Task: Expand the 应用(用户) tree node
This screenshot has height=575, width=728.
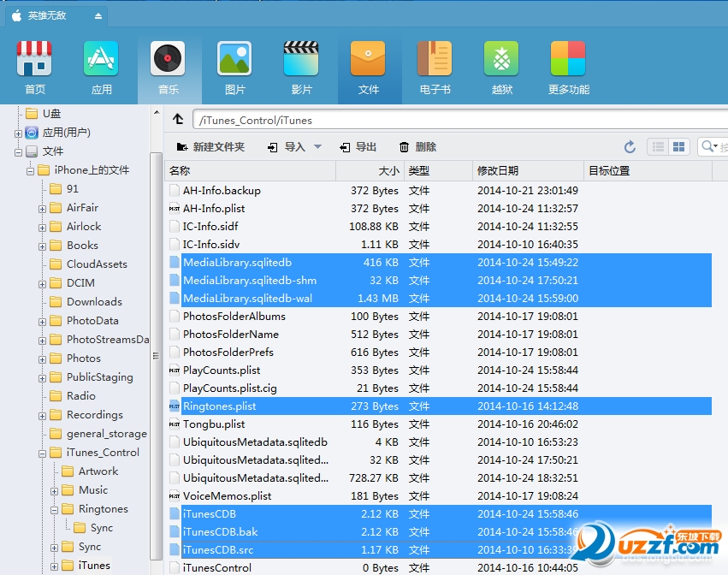Action: 18,133
